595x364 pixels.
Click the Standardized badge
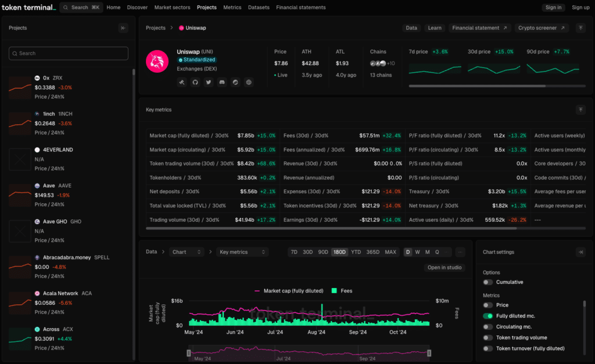point(197,60)
